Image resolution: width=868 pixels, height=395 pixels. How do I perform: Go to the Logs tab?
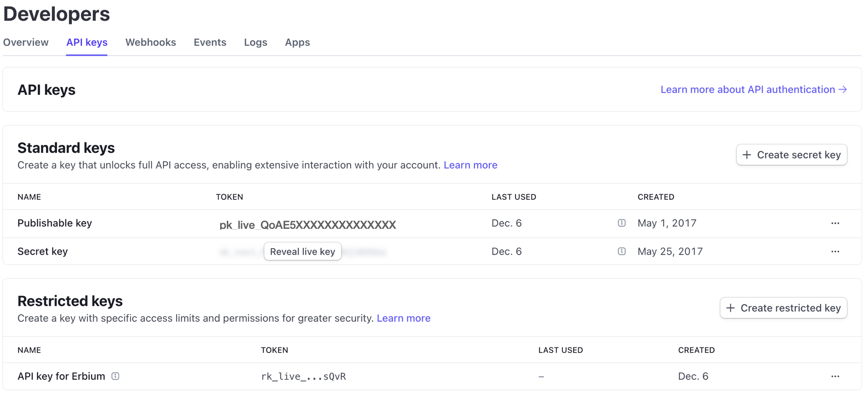[255, 42]
